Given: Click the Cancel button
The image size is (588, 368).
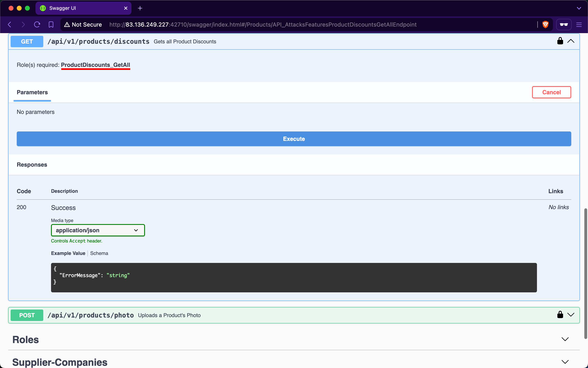Looking at the screenshot, I should (551, 92).
